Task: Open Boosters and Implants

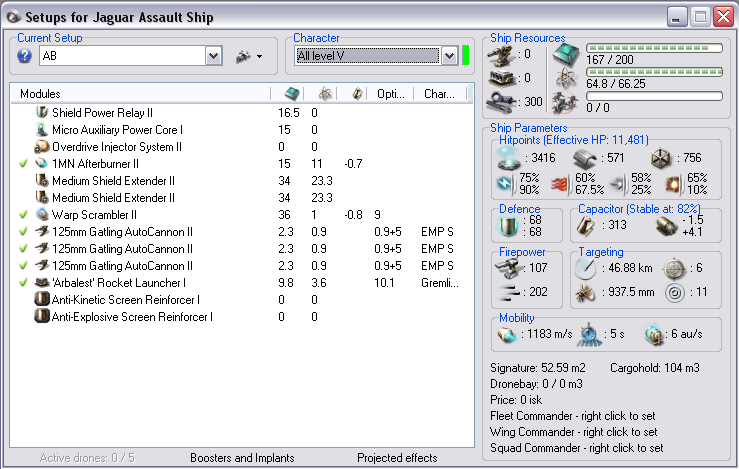Action: click(x=242, y=458)
